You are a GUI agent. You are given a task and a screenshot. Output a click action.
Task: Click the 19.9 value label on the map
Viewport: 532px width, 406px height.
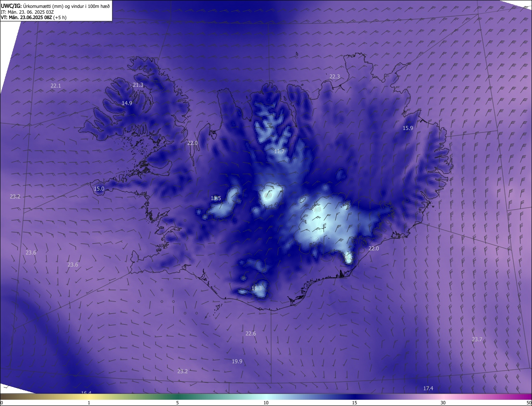(237, 362)
